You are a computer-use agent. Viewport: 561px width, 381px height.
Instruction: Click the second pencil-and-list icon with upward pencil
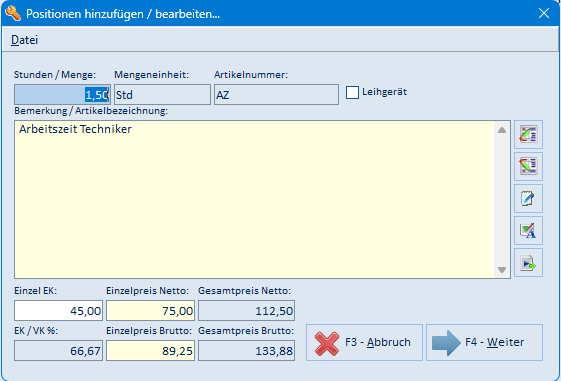tap(528, 166)
